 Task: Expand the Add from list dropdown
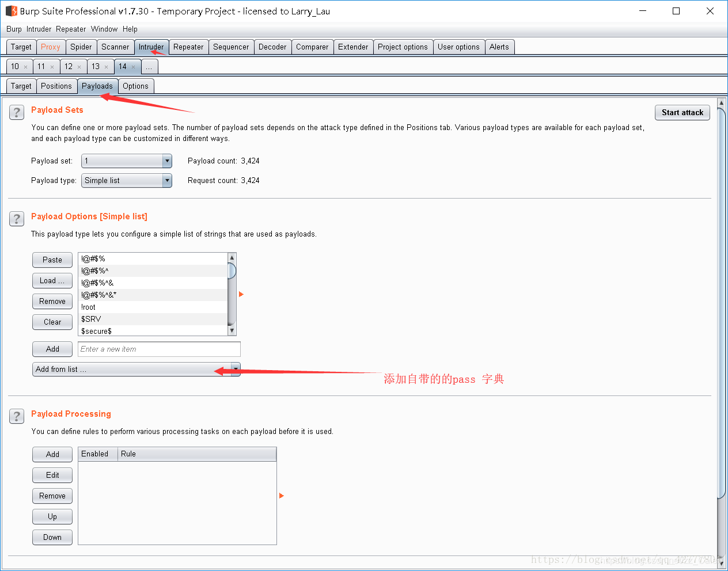136,370
